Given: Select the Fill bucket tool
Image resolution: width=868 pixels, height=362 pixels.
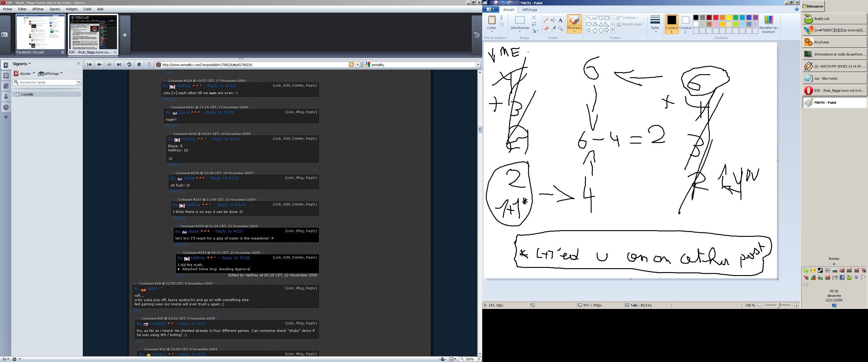Looking at the screenshot, I should (553, 20).
